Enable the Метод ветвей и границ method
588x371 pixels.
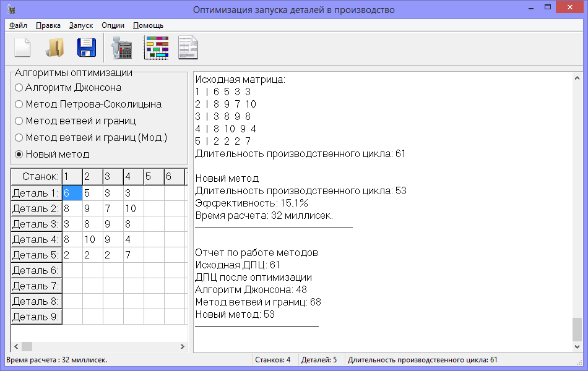tap(19, 121)
